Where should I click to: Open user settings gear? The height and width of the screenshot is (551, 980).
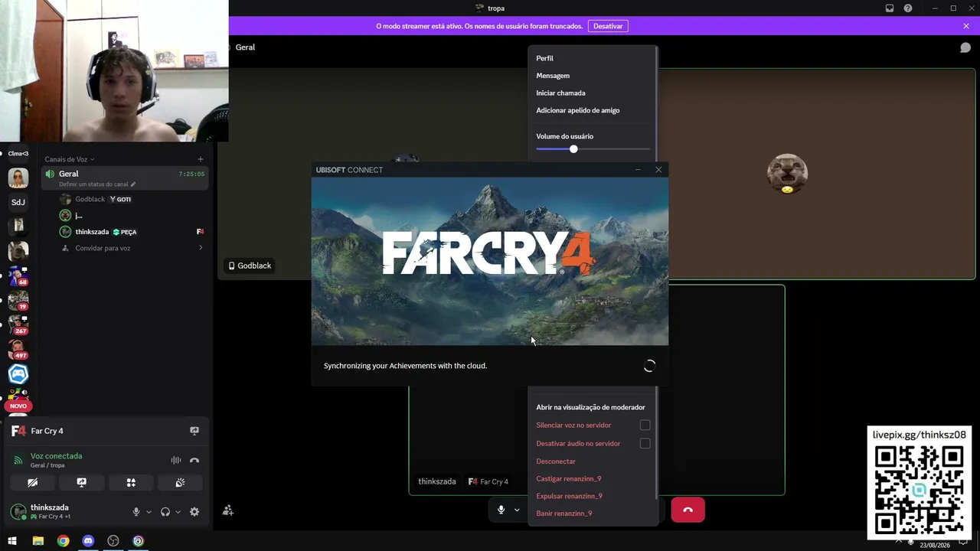pyautogui.click(x=194, y=512)
